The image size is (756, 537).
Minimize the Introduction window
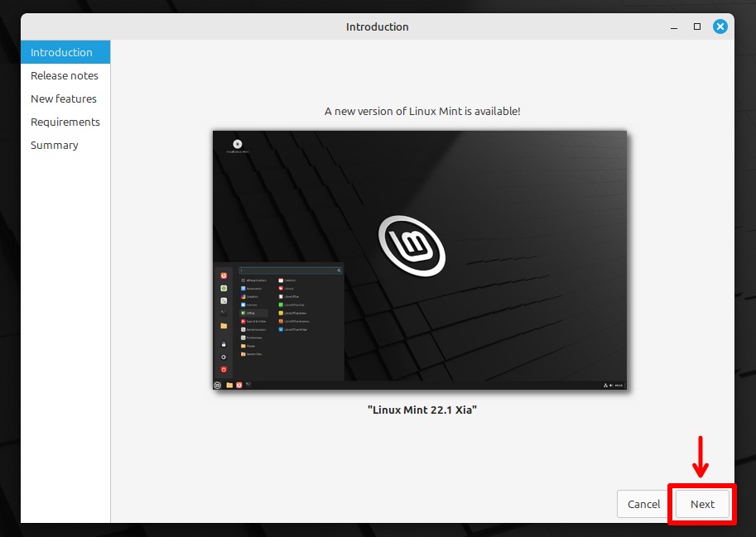674,27
